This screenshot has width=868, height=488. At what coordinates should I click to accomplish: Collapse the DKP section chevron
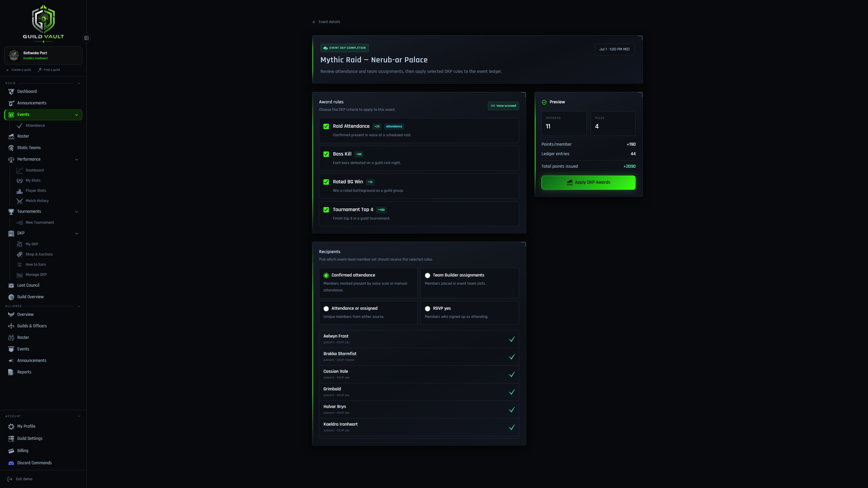[77, 233]
